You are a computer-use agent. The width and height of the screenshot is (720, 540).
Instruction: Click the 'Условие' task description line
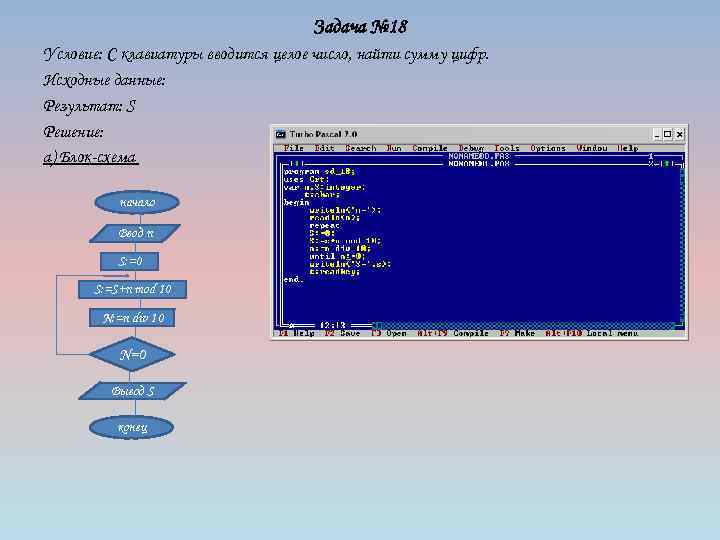(266, 55)
